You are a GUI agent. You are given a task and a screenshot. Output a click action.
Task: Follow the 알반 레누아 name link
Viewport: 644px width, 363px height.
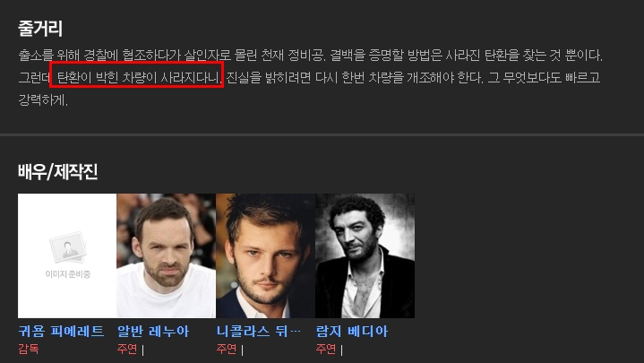tap(153, 332)
